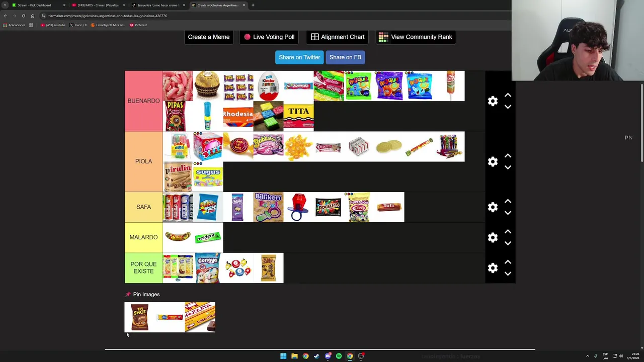Screen dimensions: 644x362
Task: Select the Rhodesia image in BUENARDO
Action: [x=238, y=116]
